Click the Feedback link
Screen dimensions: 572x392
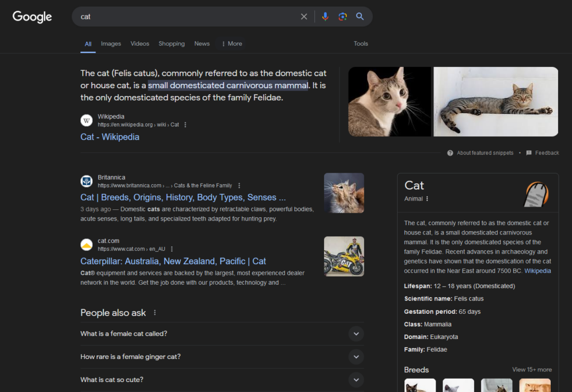tap(547, 153)
